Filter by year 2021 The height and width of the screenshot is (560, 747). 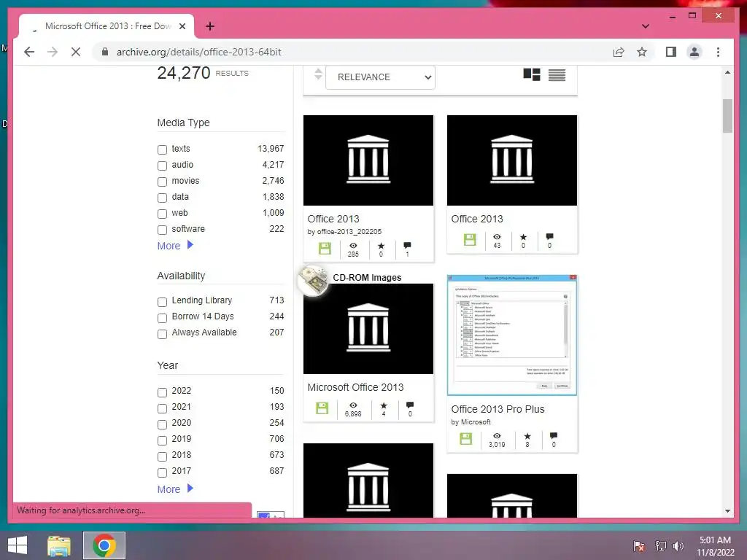(x=162, y=408)
